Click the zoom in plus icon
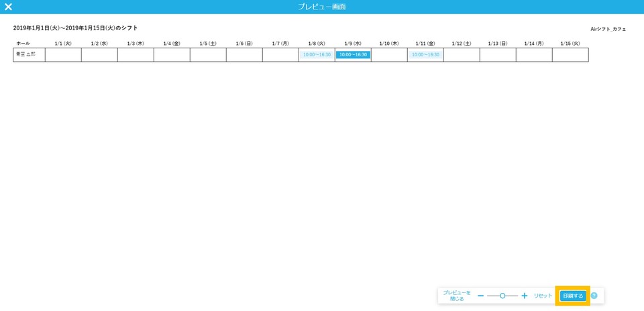 point(525,296)
